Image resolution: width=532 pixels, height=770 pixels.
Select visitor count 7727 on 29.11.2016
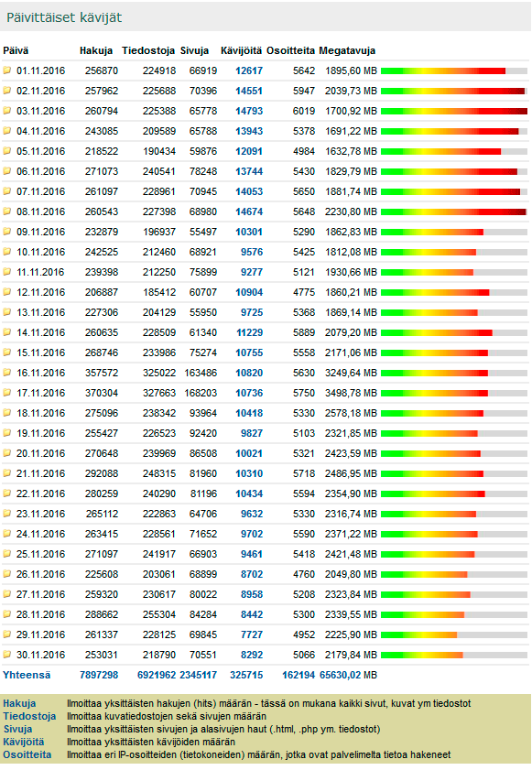point(252,634)
